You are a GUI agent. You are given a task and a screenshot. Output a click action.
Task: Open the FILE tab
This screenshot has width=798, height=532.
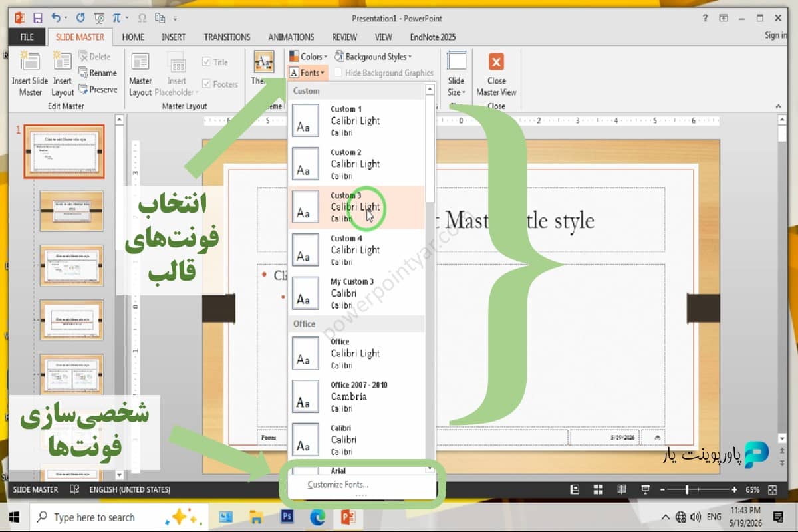[27, 37]
